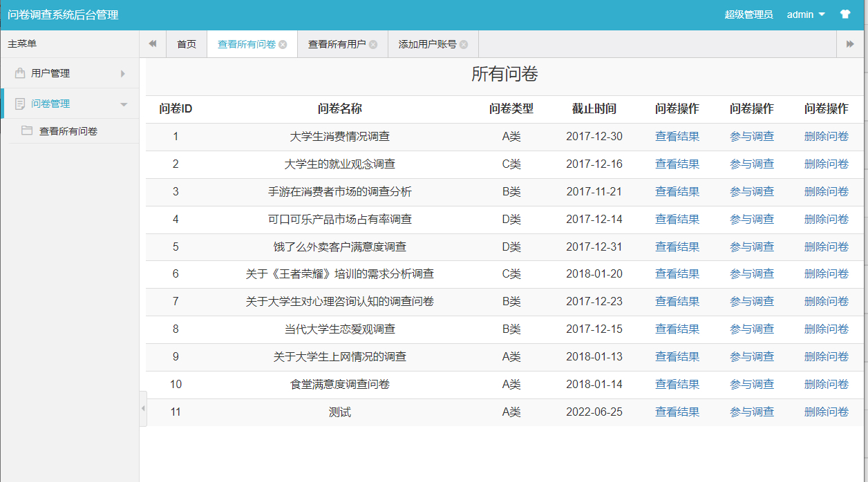
Task: View results for 当代大学生恋爱观调查
Action: (677, 329)
